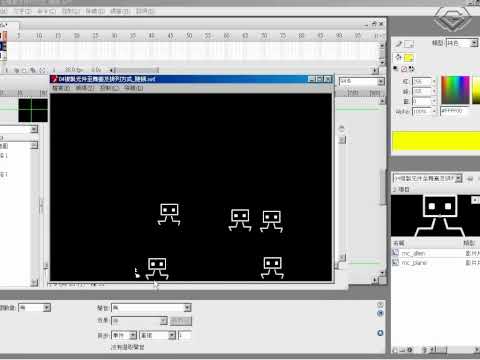The height and width of the screenshot is (360, 480).
Task: Click the bottom blue icon in Properties panel
Action: (380, 333)
